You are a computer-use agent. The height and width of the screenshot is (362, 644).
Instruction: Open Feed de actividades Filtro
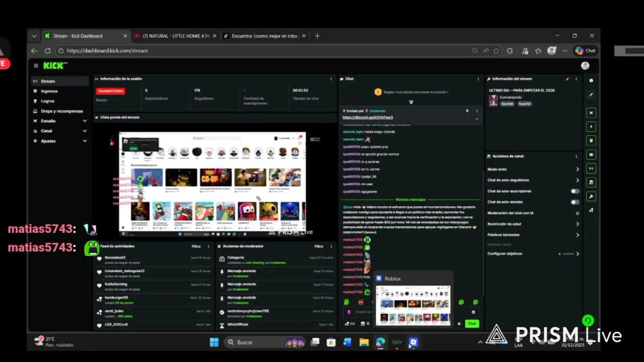click(196, 246)
